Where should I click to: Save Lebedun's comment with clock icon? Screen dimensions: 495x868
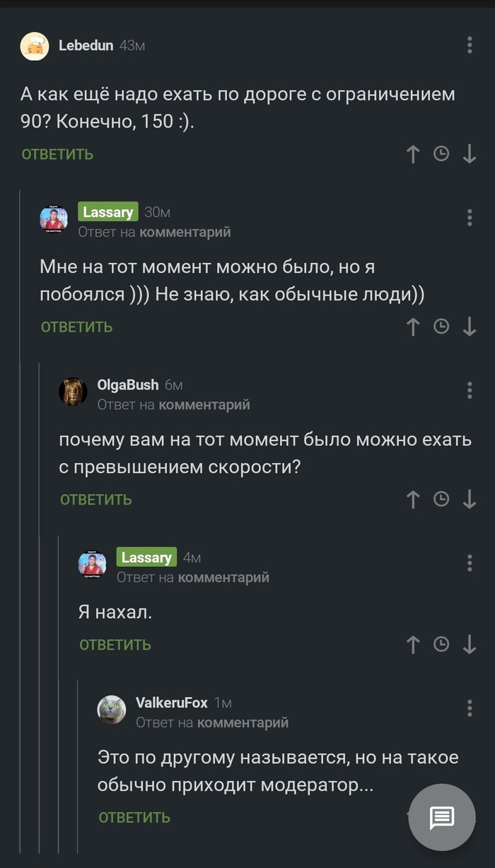pos(441,154)
